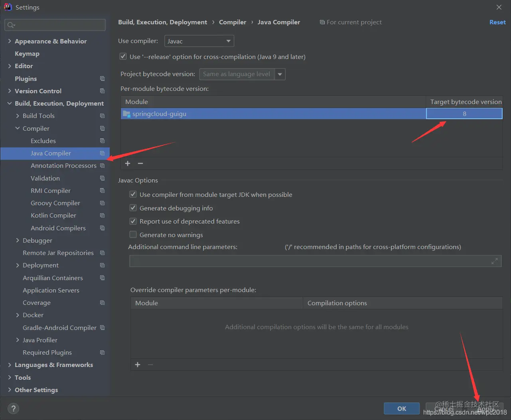This screenshot has height=420, width=511.
Task: Click the settings search input field
Action: click(55, 25)
